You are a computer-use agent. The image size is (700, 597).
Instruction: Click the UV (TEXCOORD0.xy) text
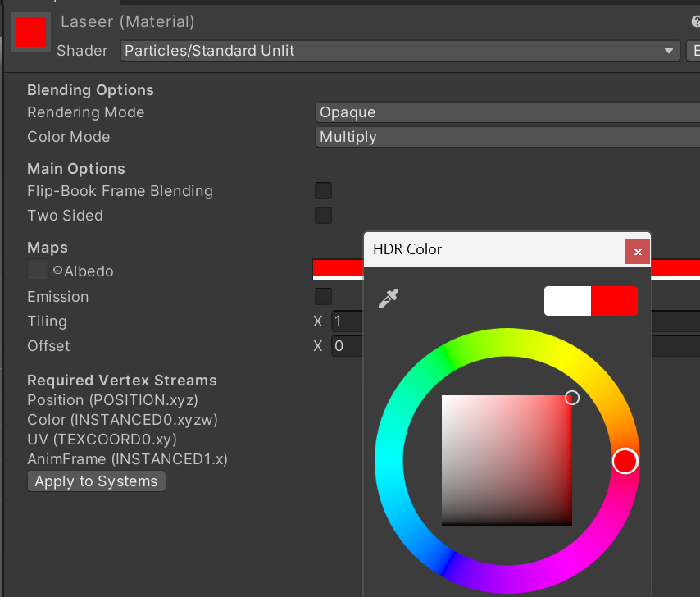(x=102, y=440)
